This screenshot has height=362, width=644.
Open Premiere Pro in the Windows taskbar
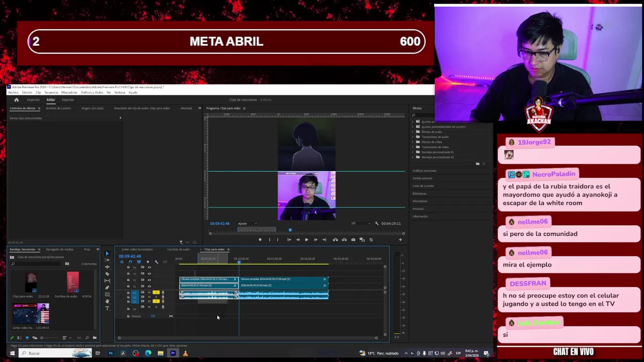click(173, 353)
